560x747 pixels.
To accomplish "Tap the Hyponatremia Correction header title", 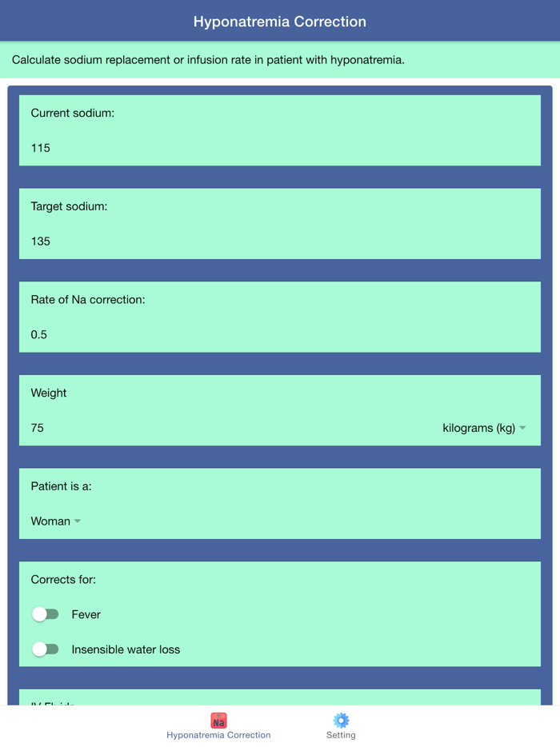I will (280, 22).
